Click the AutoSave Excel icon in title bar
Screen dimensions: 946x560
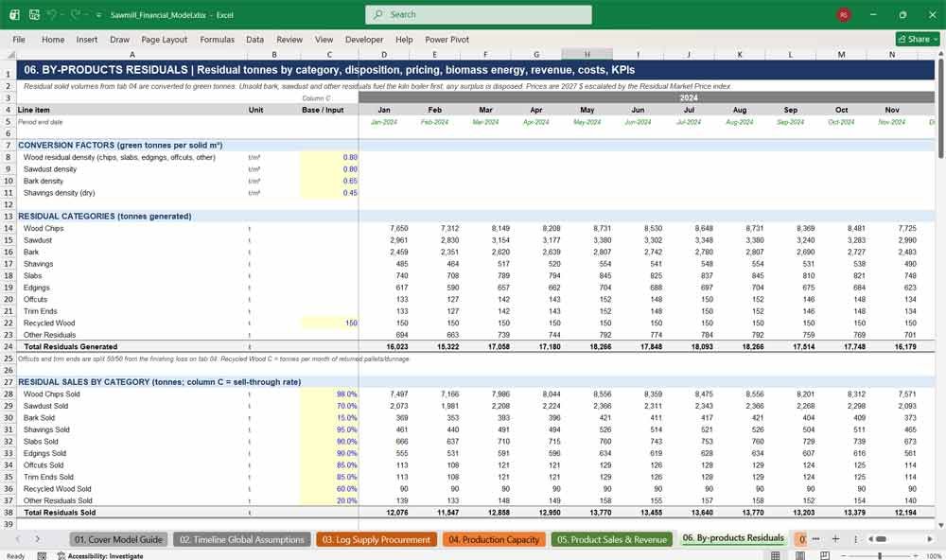14,14
